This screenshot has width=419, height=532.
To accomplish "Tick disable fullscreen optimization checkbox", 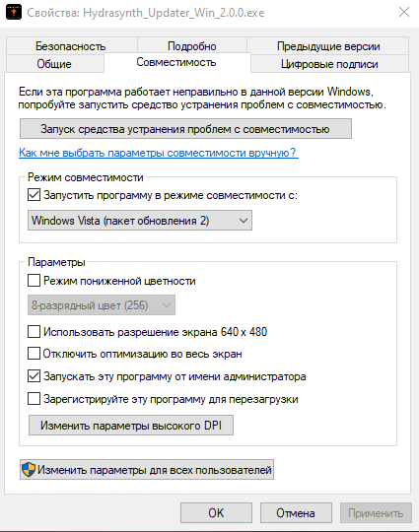I will (34, 354).
